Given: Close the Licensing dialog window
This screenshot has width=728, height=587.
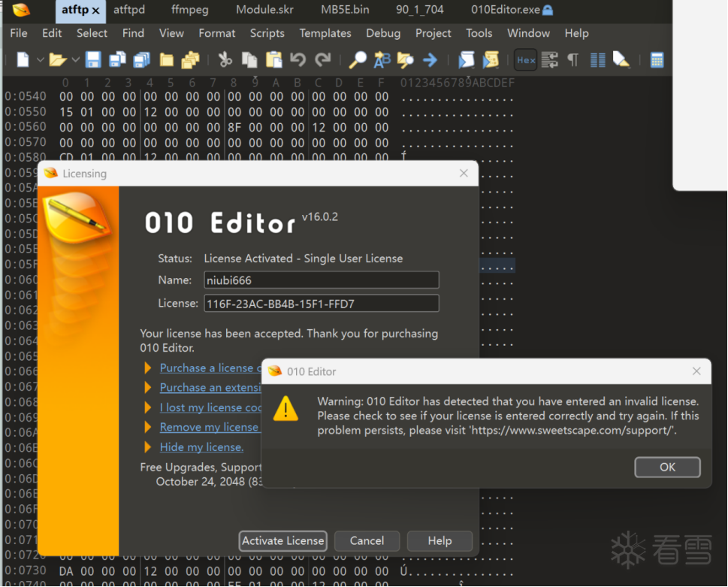Looking at the screenshot, I should [x=464, y=173].
